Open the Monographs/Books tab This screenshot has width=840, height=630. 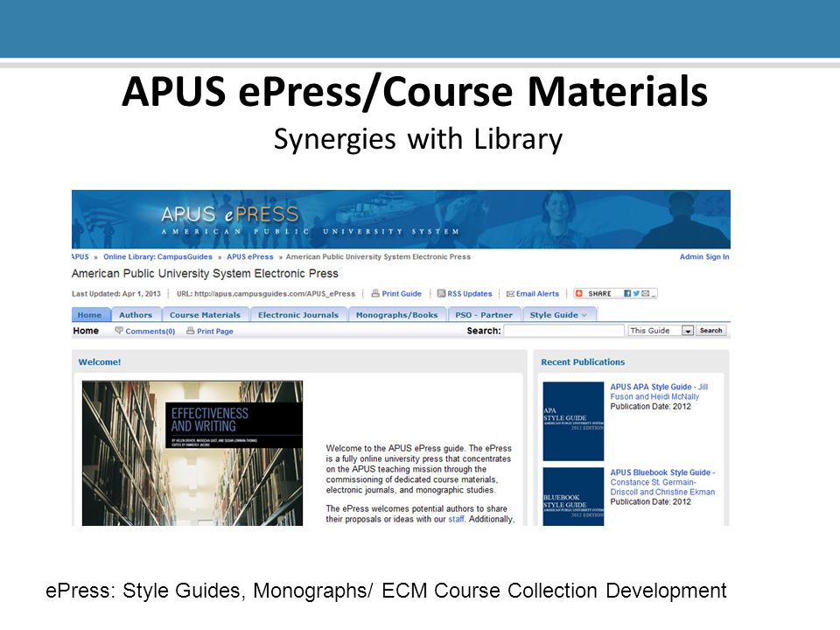(397, 315)
